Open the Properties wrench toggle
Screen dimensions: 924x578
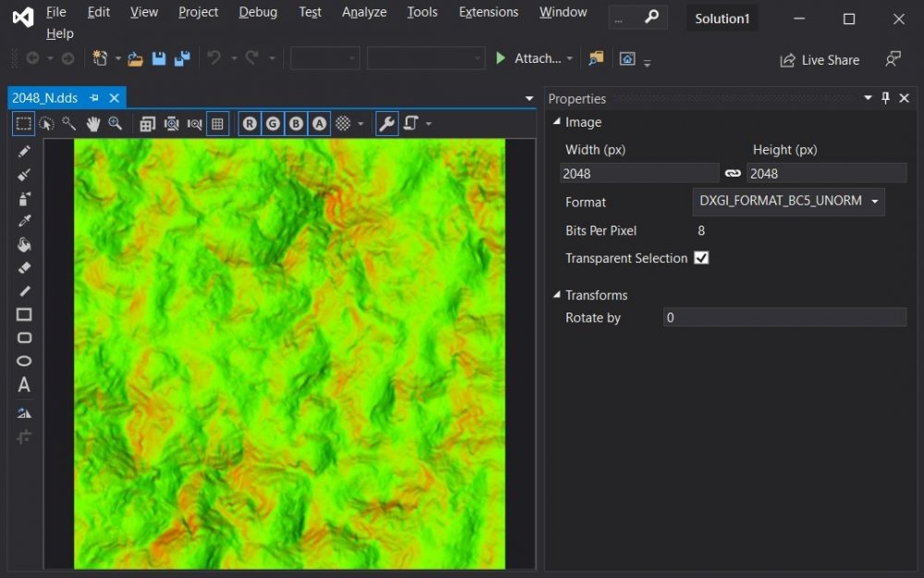(387, 123)
